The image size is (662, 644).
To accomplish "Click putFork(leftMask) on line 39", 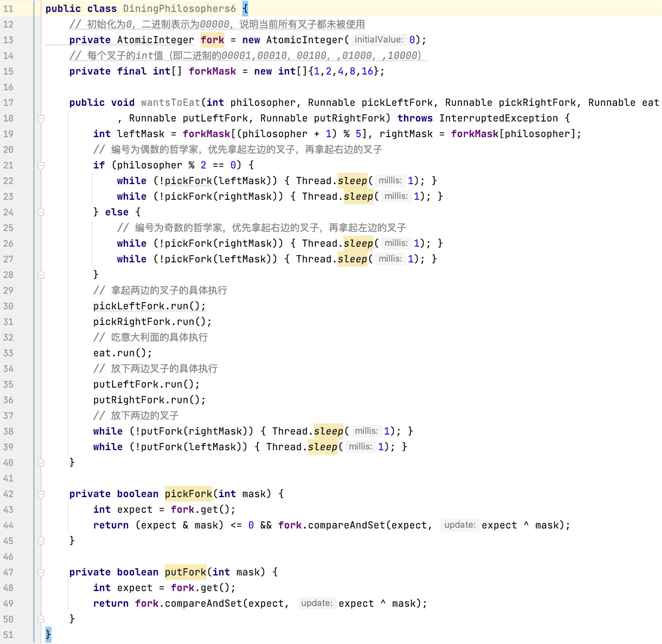I will coord(191,447).
